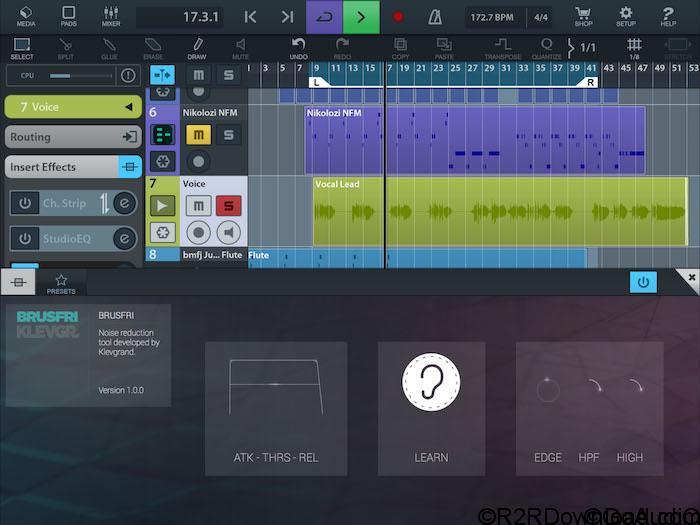The image size is (700, 525).
Task: Open the Routing section
Action: 73,137
